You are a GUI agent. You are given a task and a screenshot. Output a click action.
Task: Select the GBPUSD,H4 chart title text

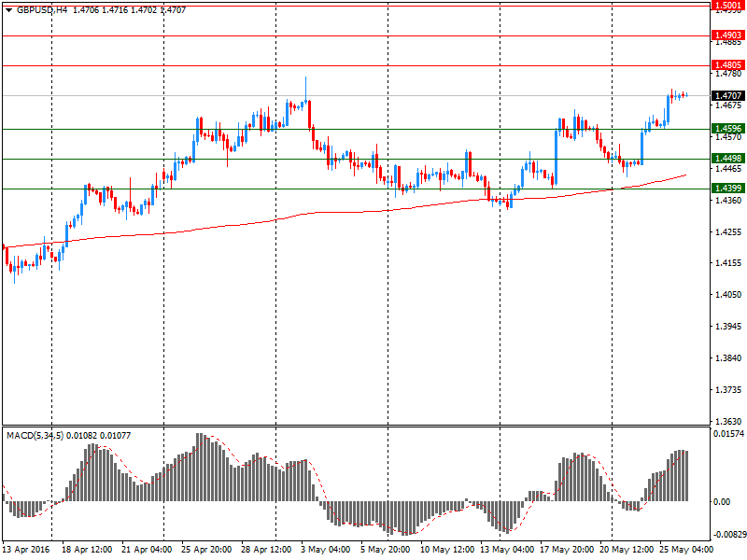point(42,9)
